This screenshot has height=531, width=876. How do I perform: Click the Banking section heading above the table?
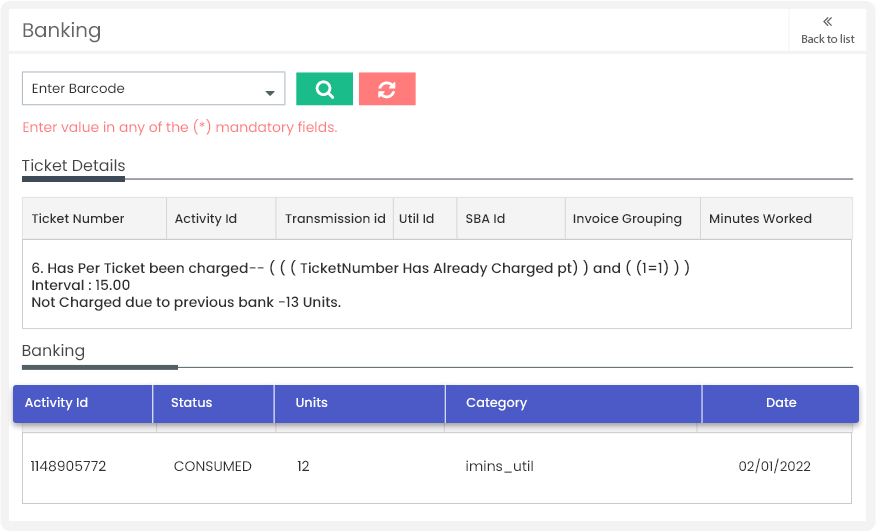pyautogui.click(x=53, y=351)
